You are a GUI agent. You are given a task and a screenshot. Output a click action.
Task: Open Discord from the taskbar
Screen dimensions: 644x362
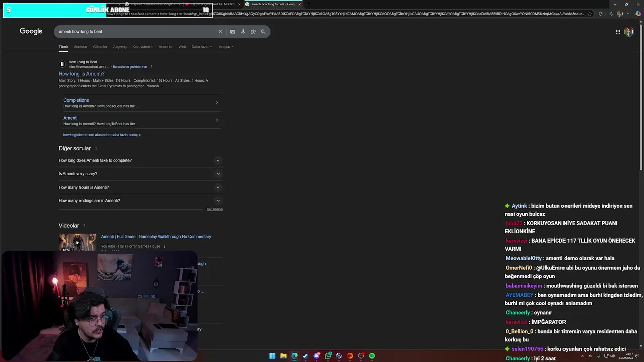pyautogui.click(x=317, y=356)
